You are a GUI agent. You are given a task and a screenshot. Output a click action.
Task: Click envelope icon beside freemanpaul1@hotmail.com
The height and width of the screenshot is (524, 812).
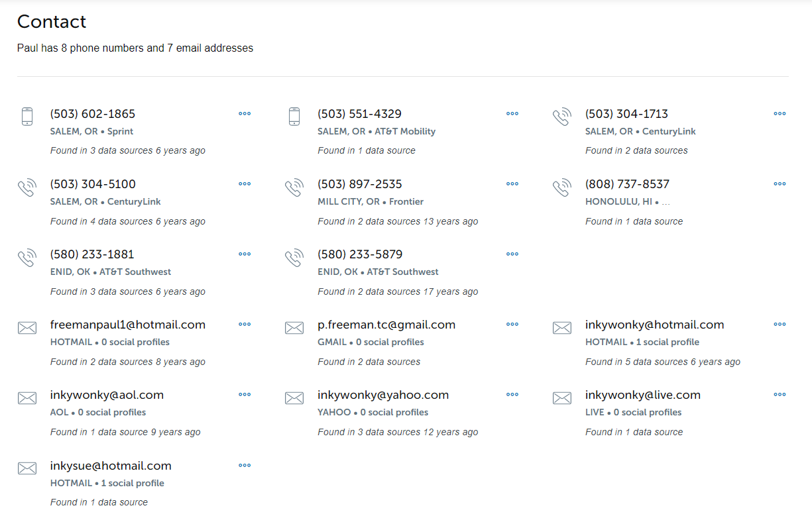pos(27,327)
